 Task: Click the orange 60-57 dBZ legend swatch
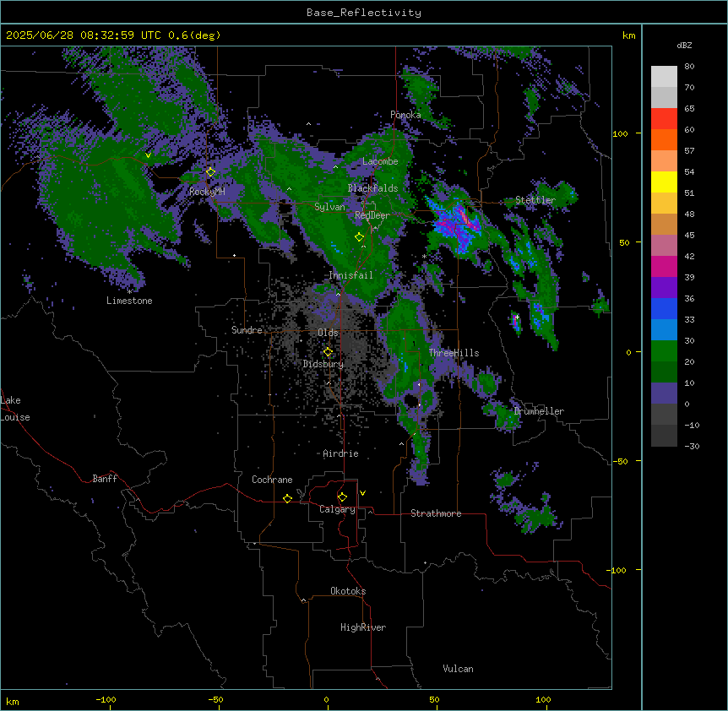(x=664, y=139)
